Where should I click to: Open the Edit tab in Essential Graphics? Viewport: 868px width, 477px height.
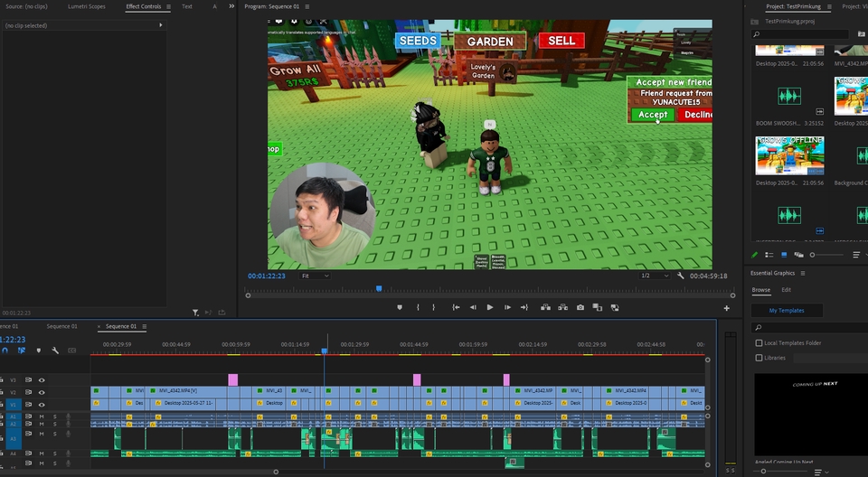pos(786,289)
